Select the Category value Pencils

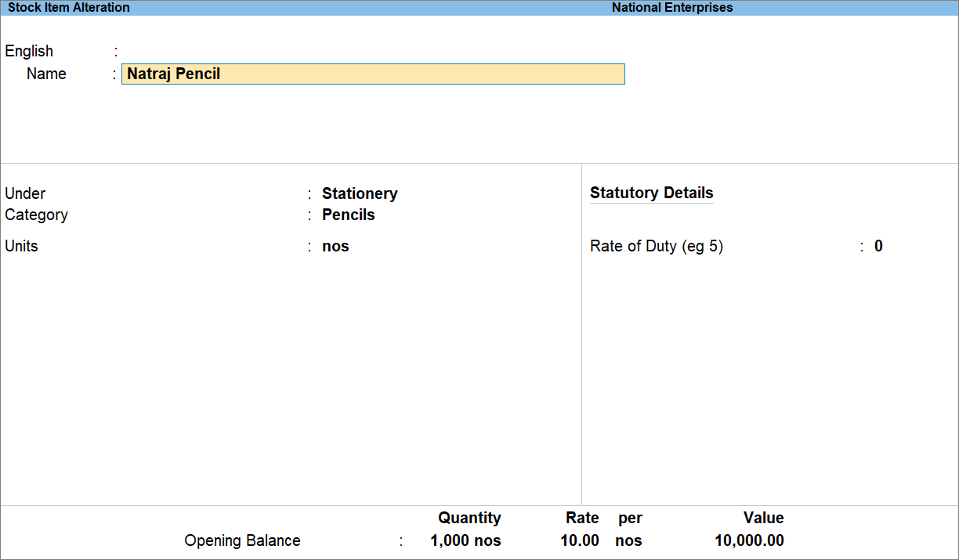pos(349,215)
